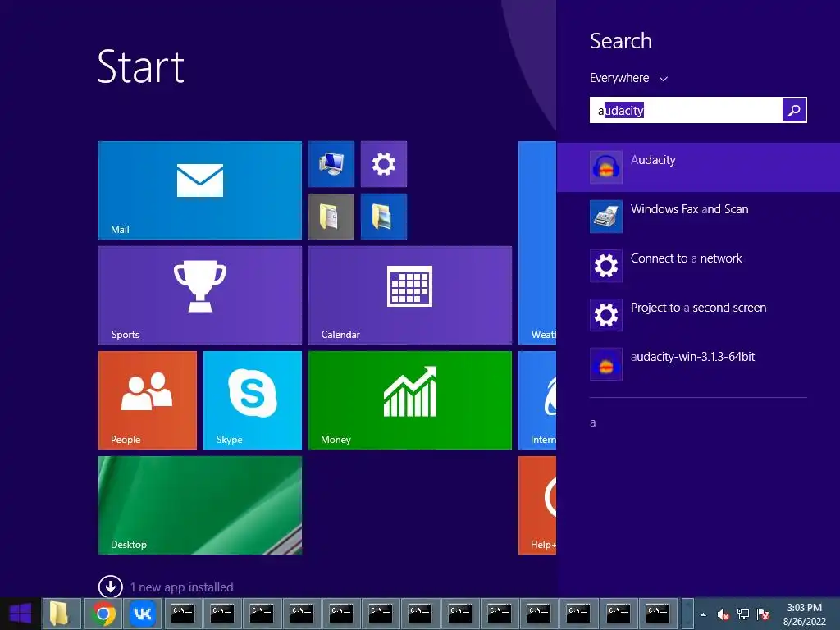
Task: Open File Explorer from taskbar
Action: click(61, 614)
